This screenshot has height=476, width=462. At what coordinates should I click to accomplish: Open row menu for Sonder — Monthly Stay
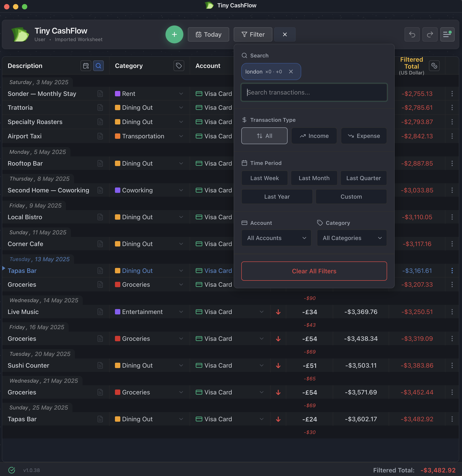[x=452, y=94]
